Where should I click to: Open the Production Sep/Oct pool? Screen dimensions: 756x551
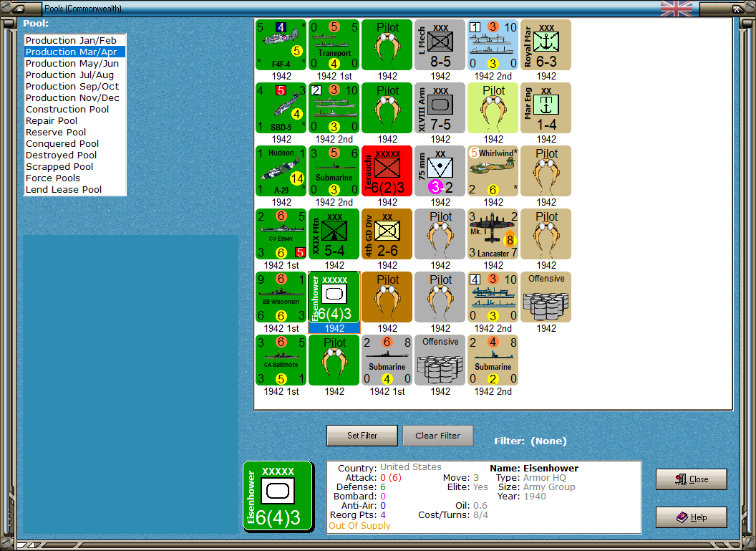(x=74, y=87)
